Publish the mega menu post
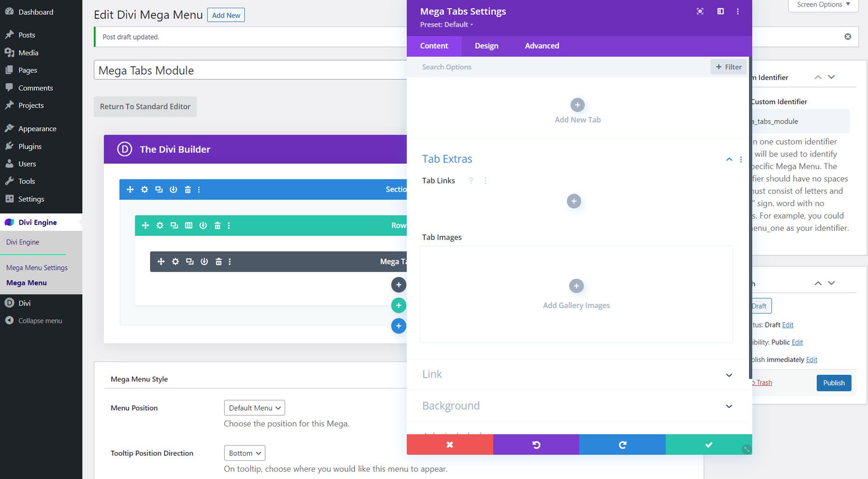Image resolution: width=868 pixels, height=479 pixels. pyautogui.click(x=834, y=383)
